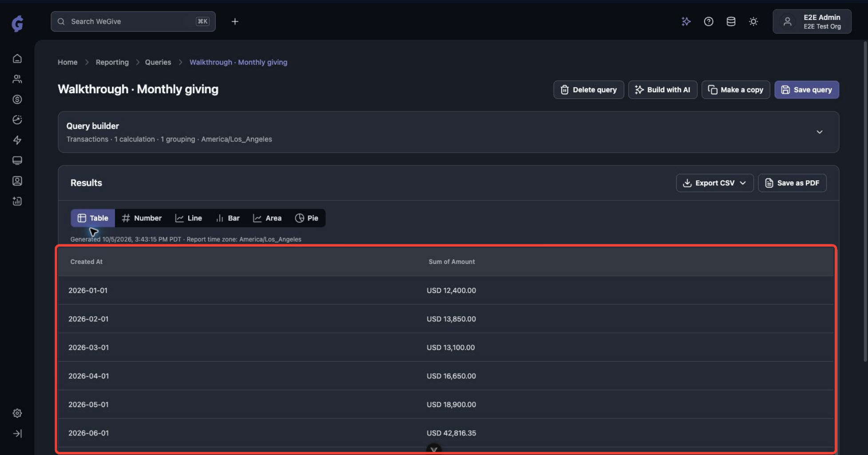
Task: Switch to the Bar chart view
Action: point(228,218)
